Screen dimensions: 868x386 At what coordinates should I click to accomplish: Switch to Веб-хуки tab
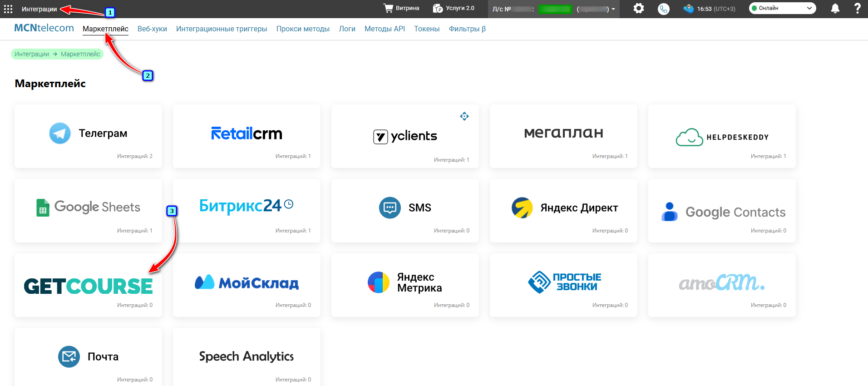coord(152,29)
